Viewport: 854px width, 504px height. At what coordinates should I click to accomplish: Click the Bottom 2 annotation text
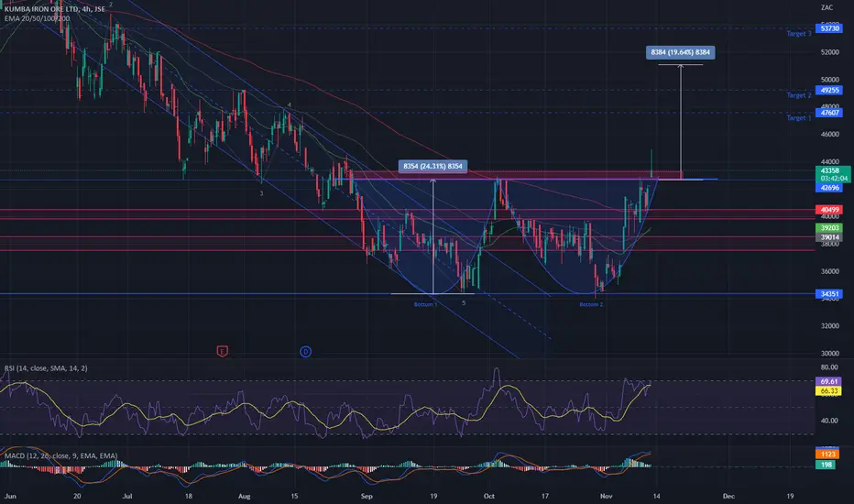[591, 304]
